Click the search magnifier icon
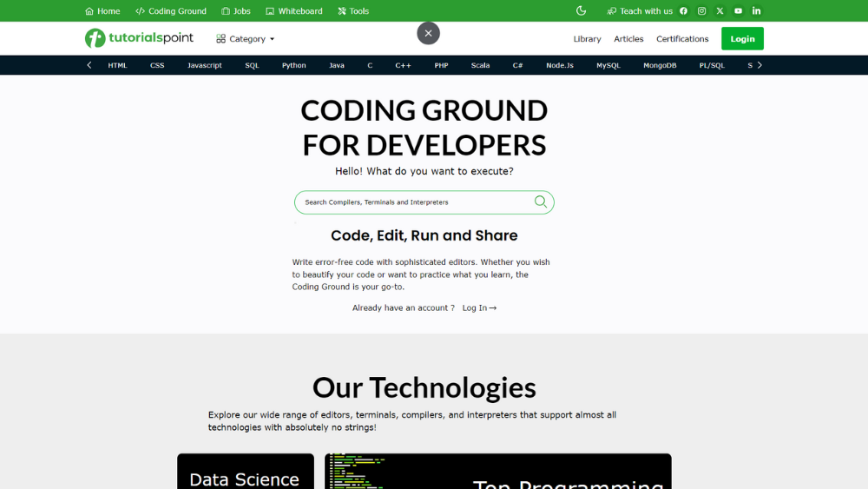This screenshot has height=489, width=868. click(541, 202)
